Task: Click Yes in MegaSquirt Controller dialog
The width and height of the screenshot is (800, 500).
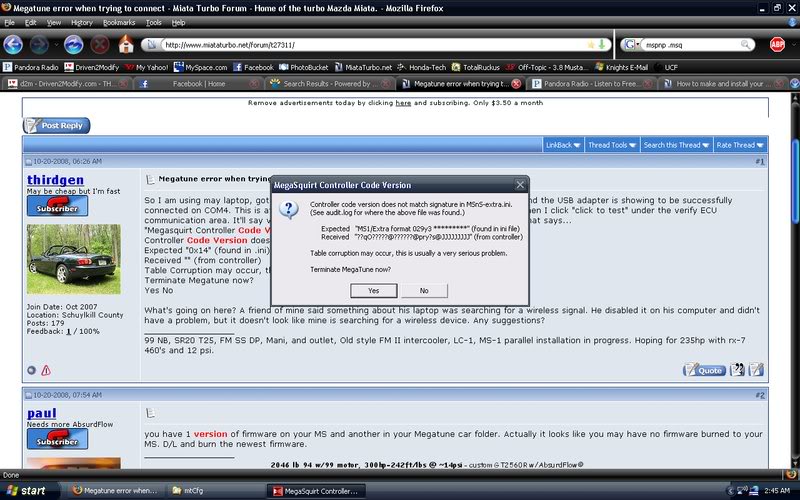Action: pyautogui.click(x=373, y=290)
